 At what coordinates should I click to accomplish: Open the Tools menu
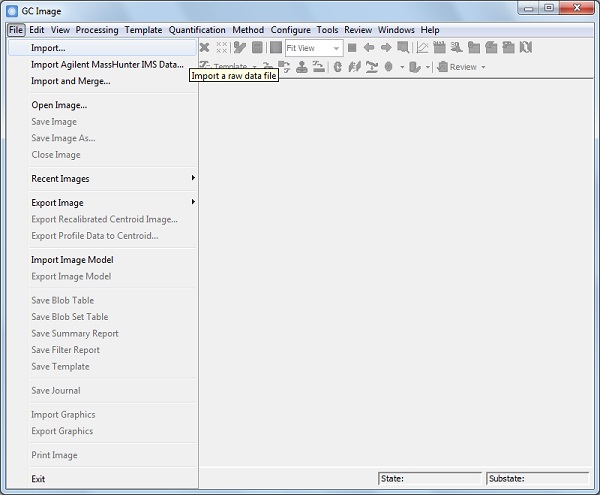[328, 30]
